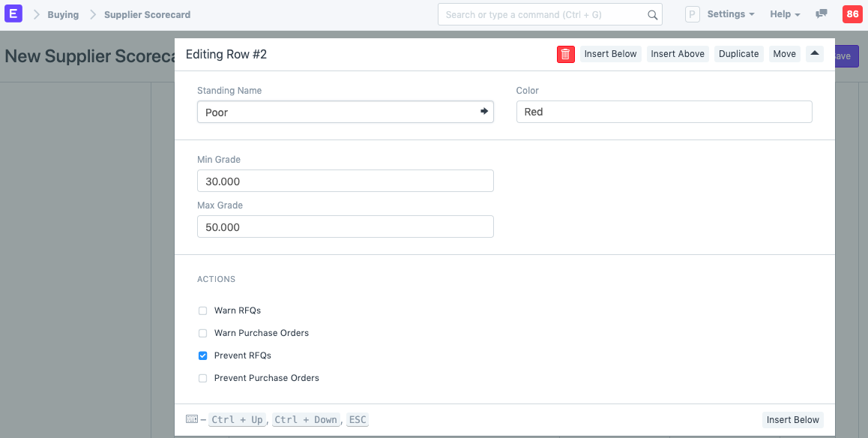Image resolution: width=868 pixels, height=438 pixels.
Task: Collapse Row #2 with the chevron
Action: point(815,53)
